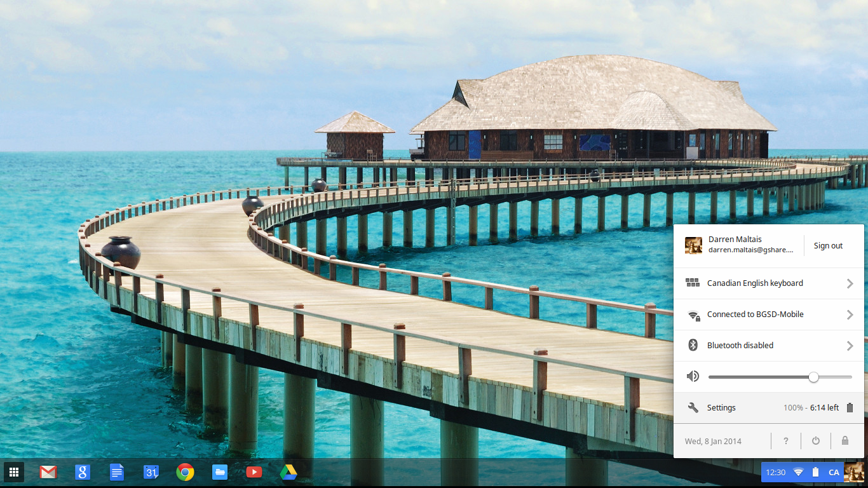
Task: Click the battery icon in the shelf status tray
Action: click(x=815, y=472)
